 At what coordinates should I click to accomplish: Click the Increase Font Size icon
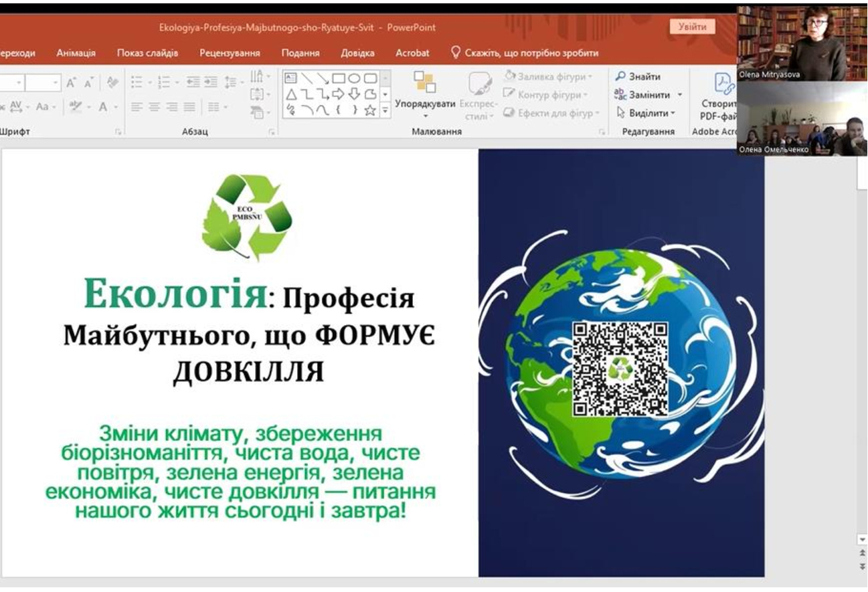[x=71, y=82]
